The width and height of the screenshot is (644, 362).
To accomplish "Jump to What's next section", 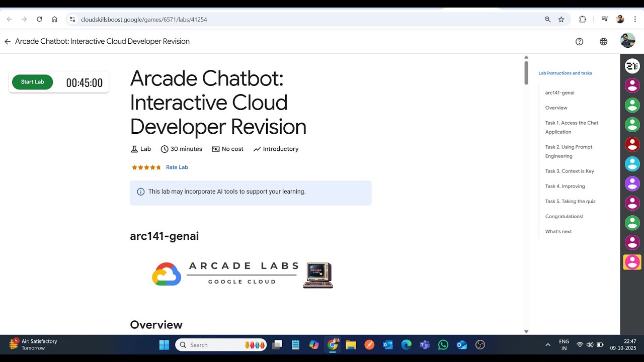I will [558, 231].
